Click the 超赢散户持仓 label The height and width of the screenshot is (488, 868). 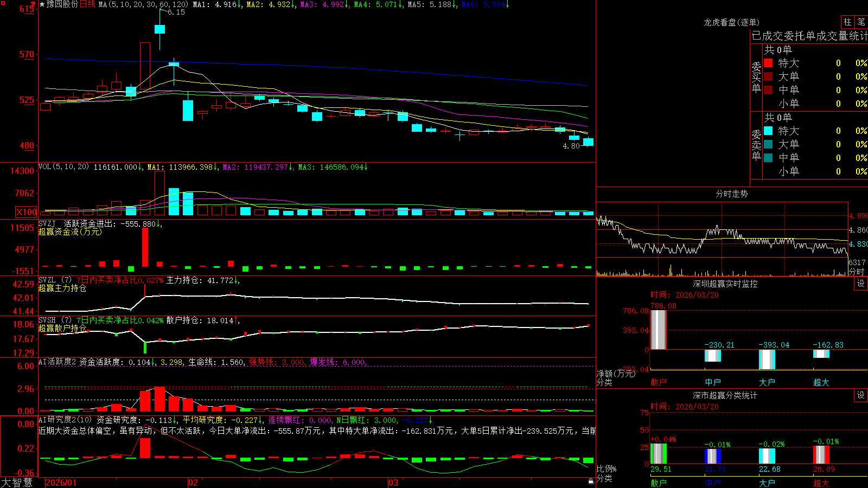click(x=62, y=329)
